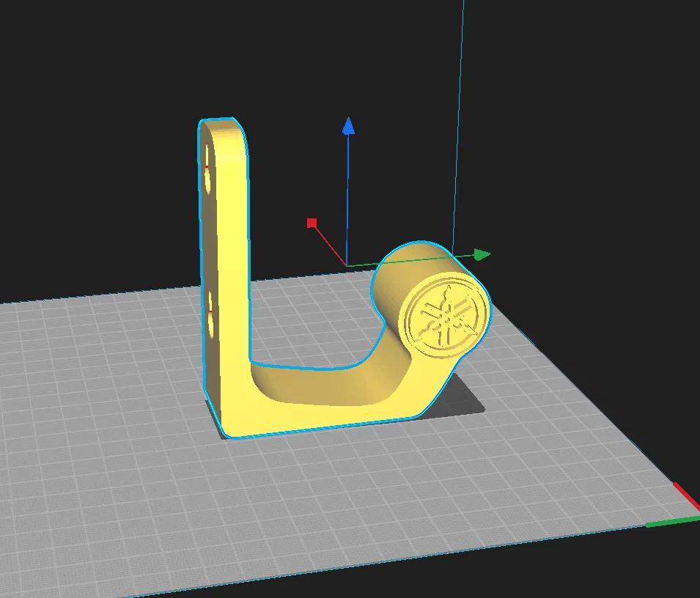Click the upper mounting hole on bracket
This screenshot has height=598, width=700.
(x=207, y=169)
